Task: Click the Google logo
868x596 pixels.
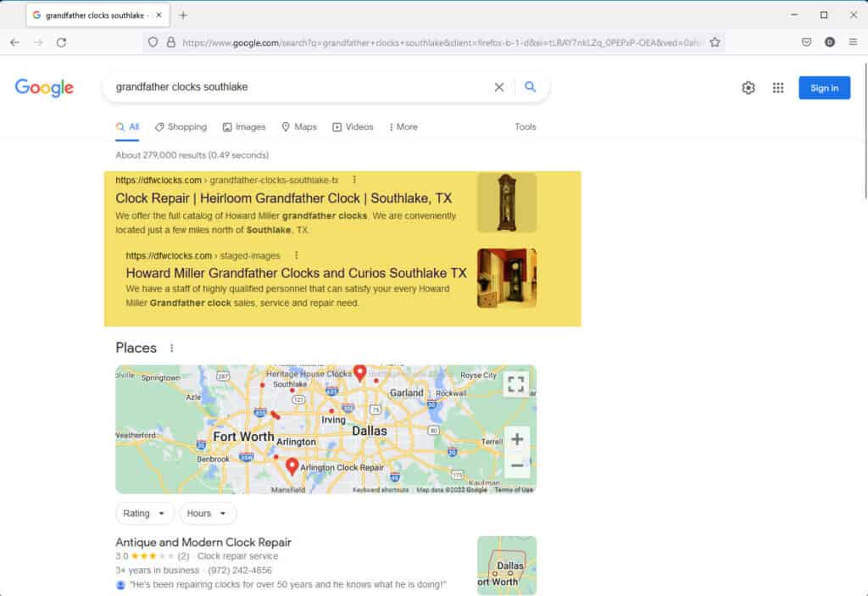Action: [44, 87]
